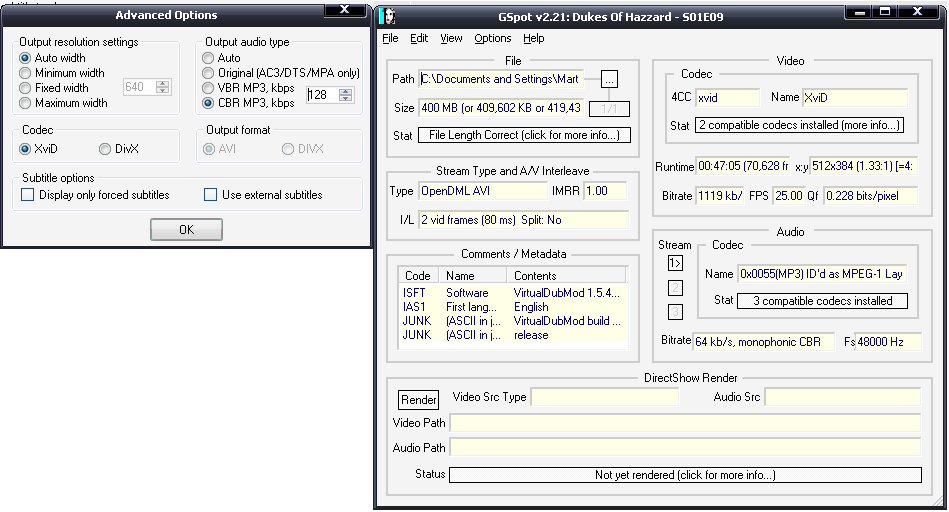Click the video Bitrate 1119 kb/s field

[x=720, y=196]
